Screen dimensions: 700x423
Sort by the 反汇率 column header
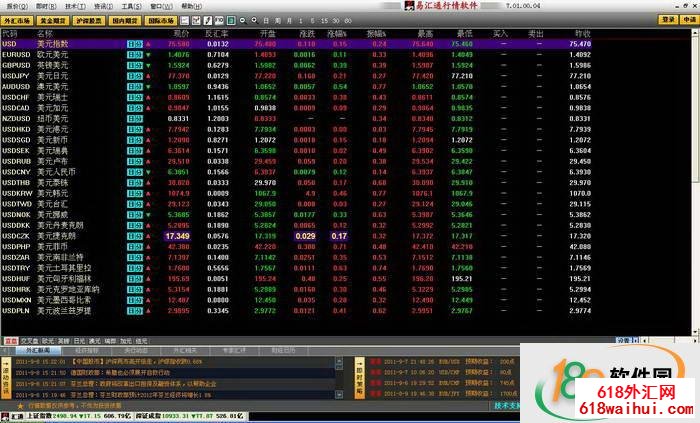pos(217,33)
